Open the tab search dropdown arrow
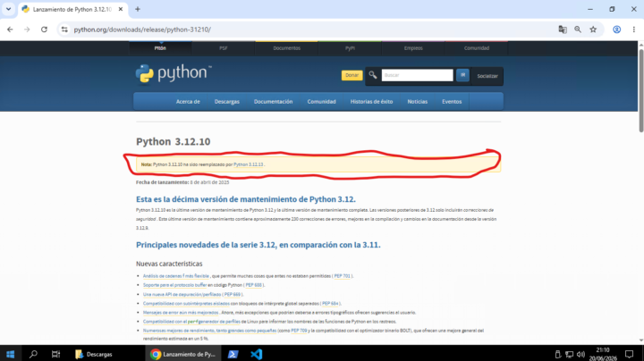644x361 pixels. tap(8, 9)
